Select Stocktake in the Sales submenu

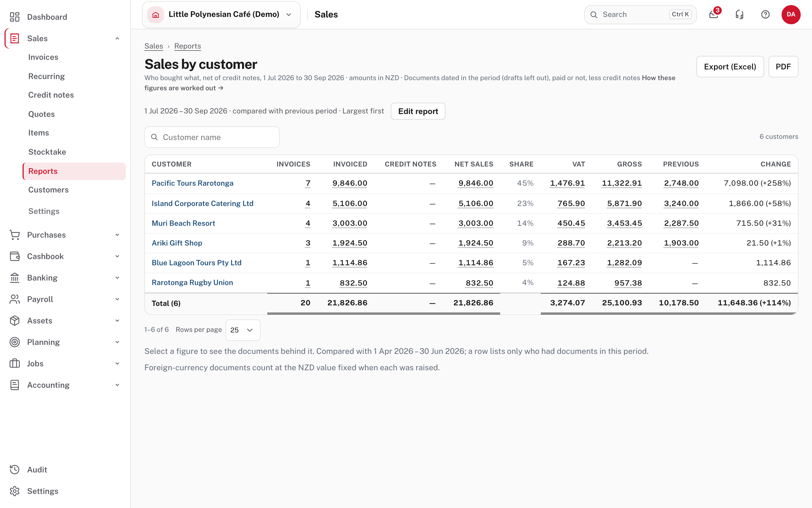click(x=47, y=152)
